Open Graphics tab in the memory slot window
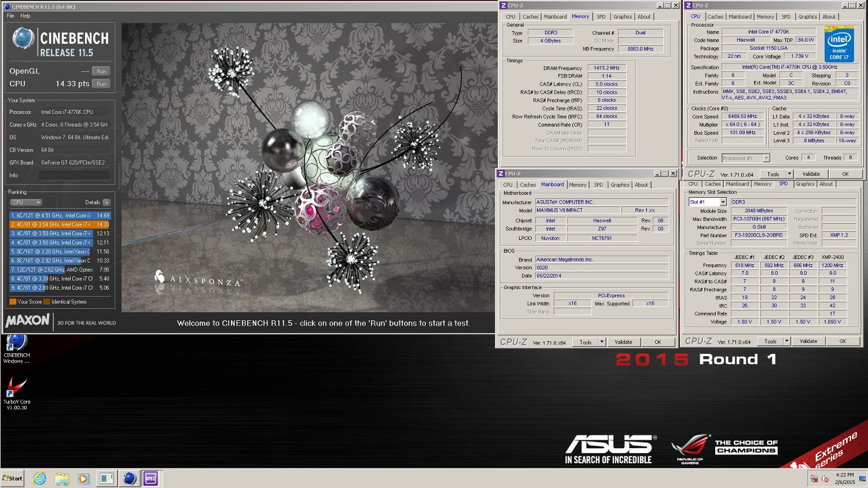The width and height of the screenshot is (868, 488). pyautogui.click(x=805, y=184)
